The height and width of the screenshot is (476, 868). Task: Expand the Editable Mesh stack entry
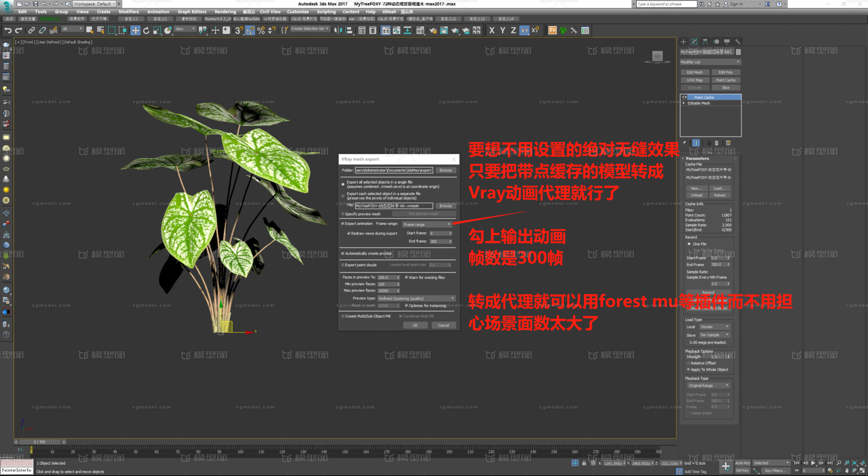click(684, 103)
